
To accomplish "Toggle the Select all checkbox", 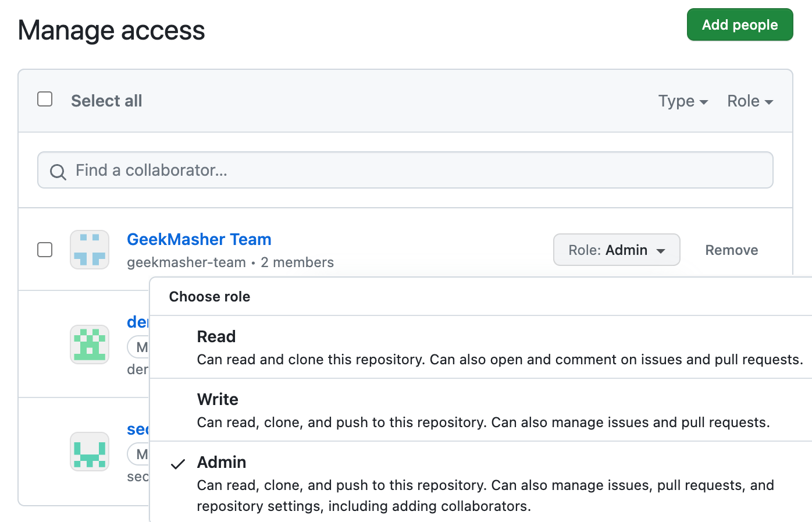I will point(45,99).
